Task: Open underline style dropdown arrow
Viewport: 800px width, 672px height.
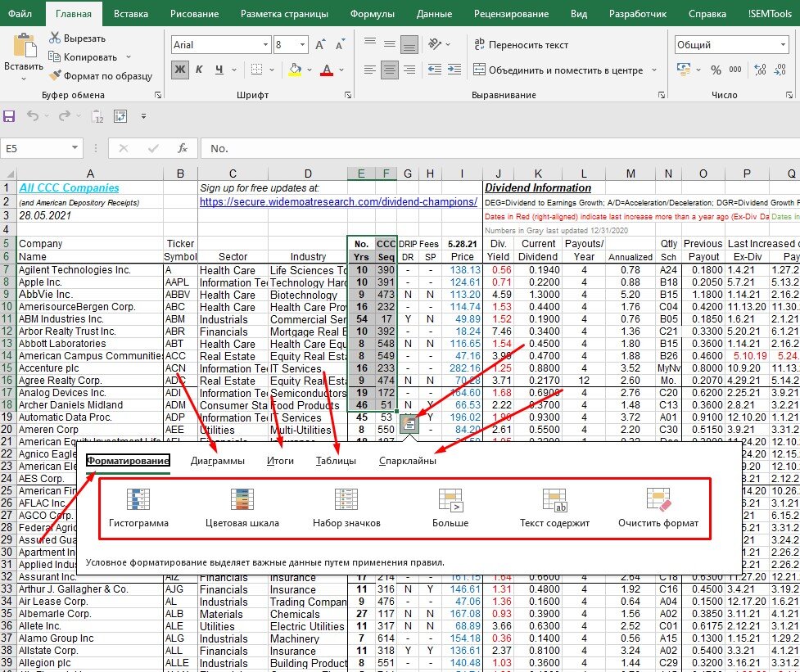Action: click(234, 70)
